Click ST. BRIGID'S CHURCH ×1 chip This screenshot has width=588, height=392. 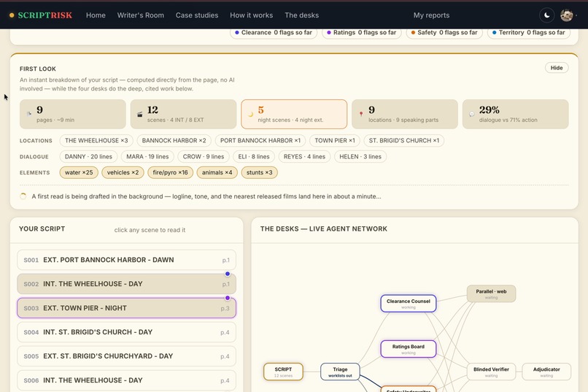point(404,141)
